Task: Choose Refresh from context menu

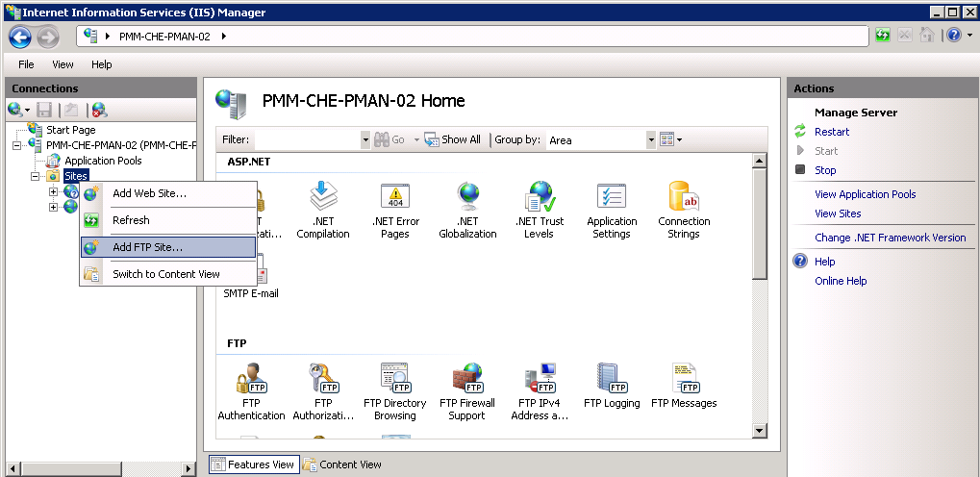Action: 168,220
